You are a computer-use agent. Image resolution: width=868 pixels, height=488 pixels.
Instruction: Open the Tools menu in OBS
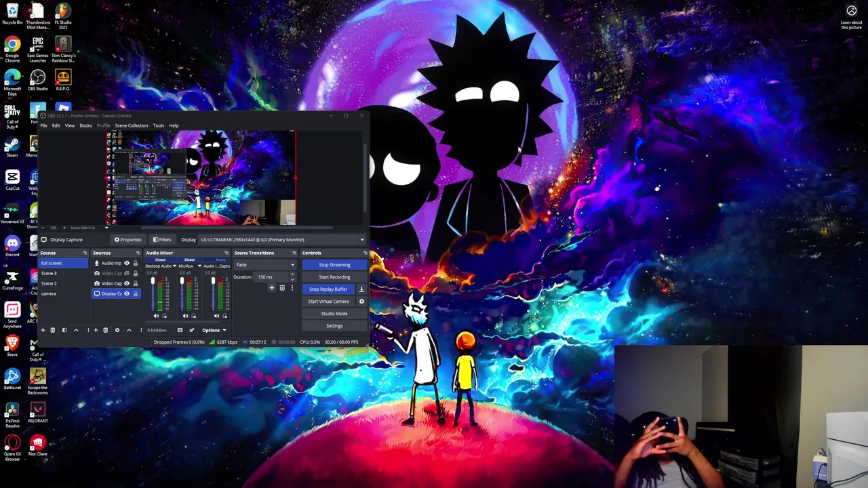158,125
